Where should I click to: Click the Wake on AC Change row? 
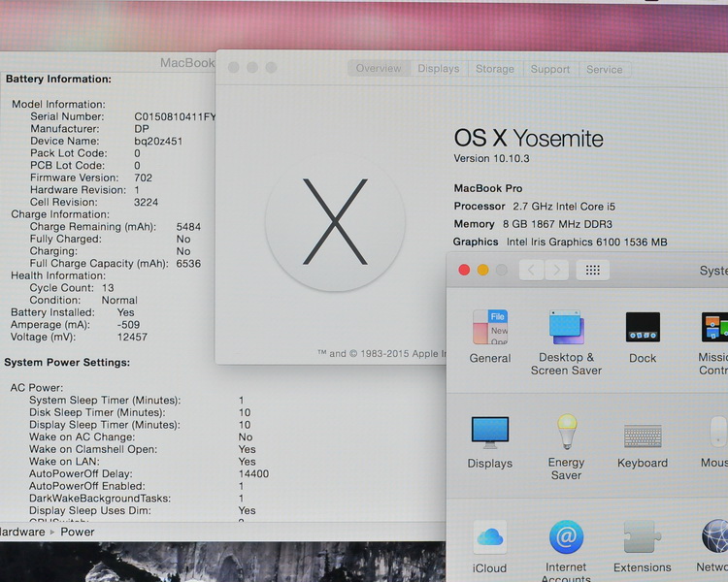point(141,437)
